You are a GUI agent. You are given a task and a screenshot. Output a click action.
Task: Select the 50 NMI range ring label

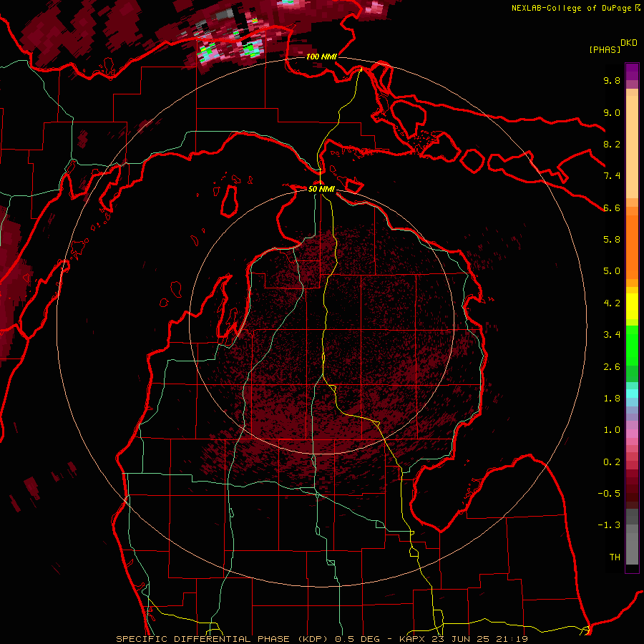click(x=321, y=189)
